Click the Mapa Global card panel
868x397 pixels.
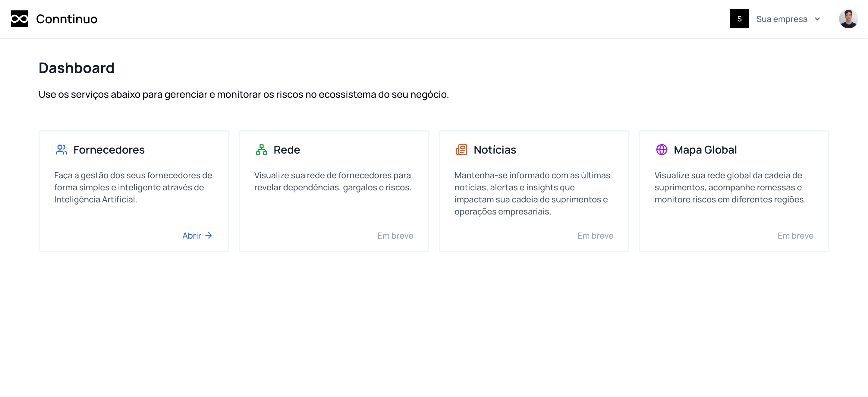tap(734, 191)
